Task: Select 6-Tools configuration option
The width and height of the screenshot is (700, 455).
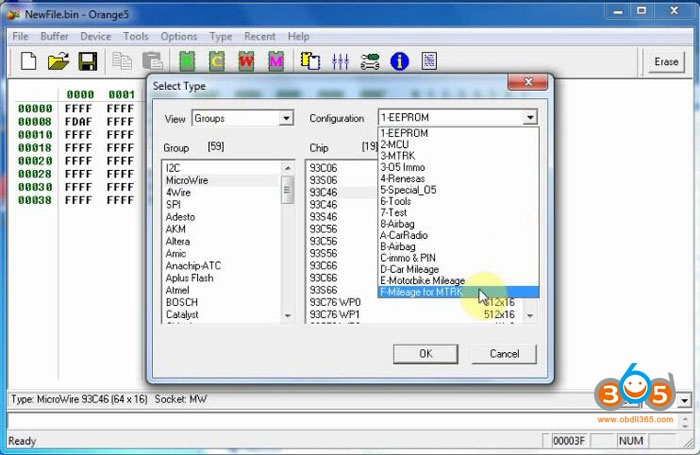Action: (x=458, y=201)
